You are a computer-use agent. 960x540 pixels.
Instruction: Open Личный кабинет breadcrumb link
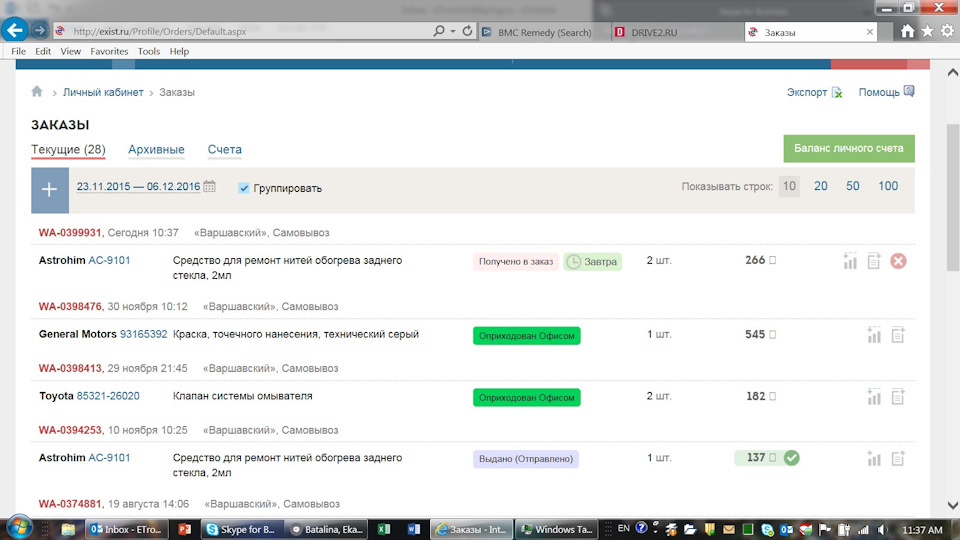pos(103,92)
